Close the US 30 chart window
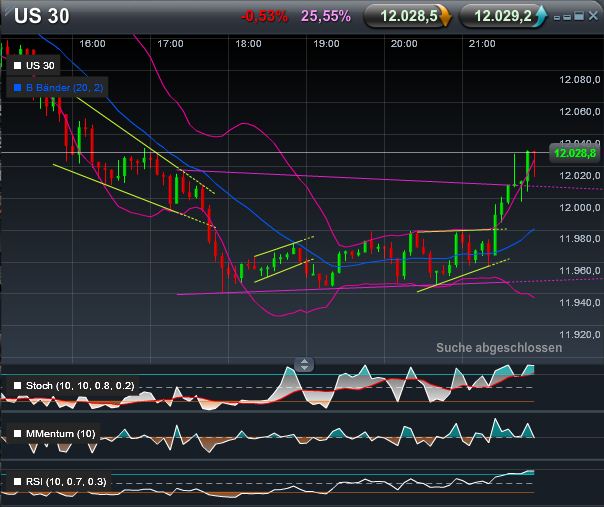 (594, 16)
